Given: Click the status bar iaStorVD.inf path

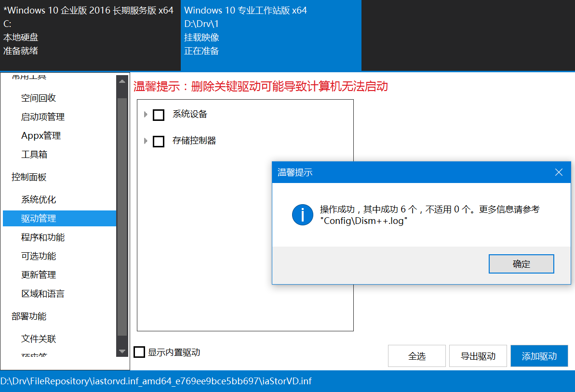Looking at the screenshot, I should tap(156, 381).
